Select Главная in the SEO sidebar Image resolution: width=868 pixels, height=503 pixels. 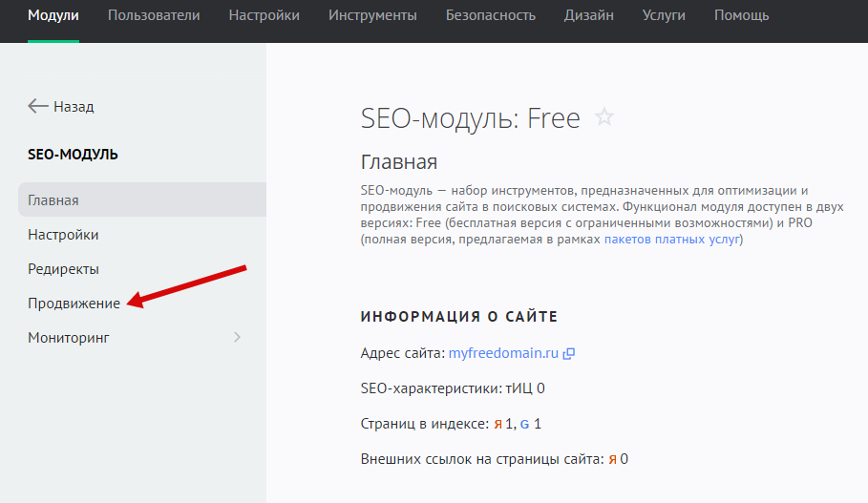53,200
